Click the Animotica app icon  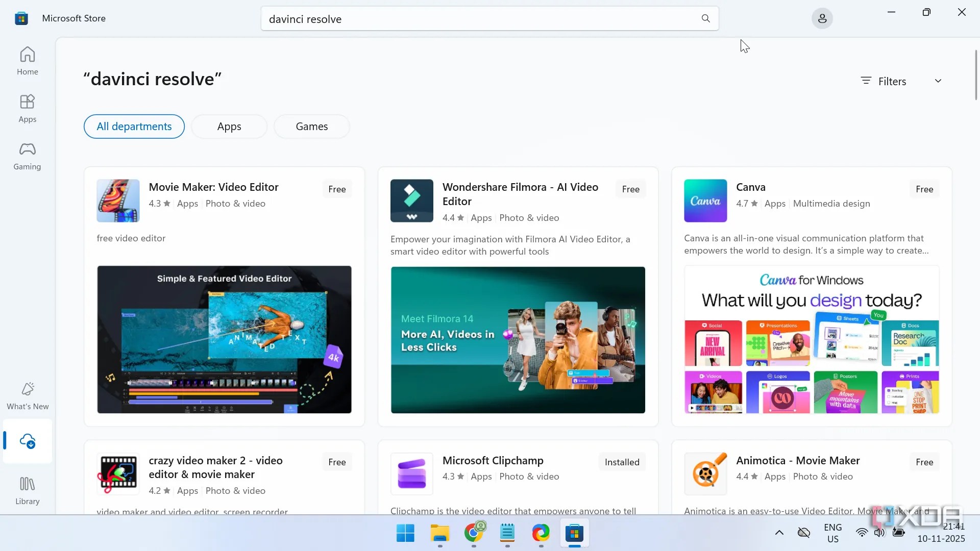coord(705,474)
